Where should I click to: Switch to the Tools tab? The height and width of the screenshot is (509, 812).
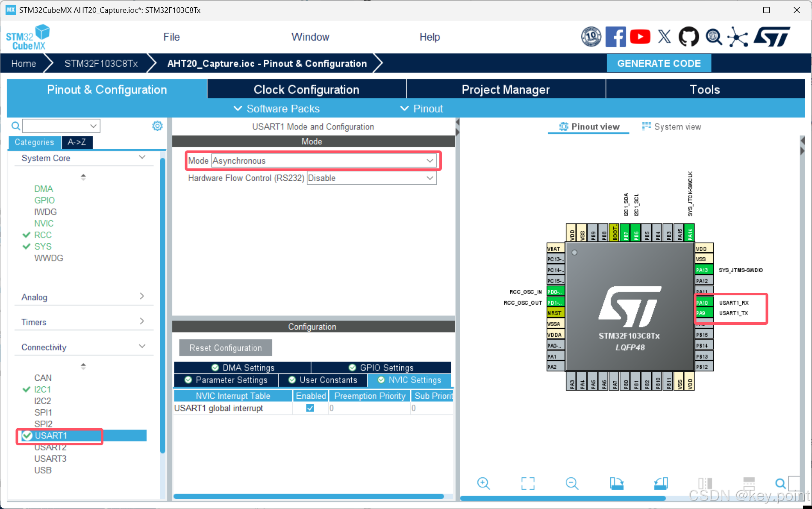point(705,89)
